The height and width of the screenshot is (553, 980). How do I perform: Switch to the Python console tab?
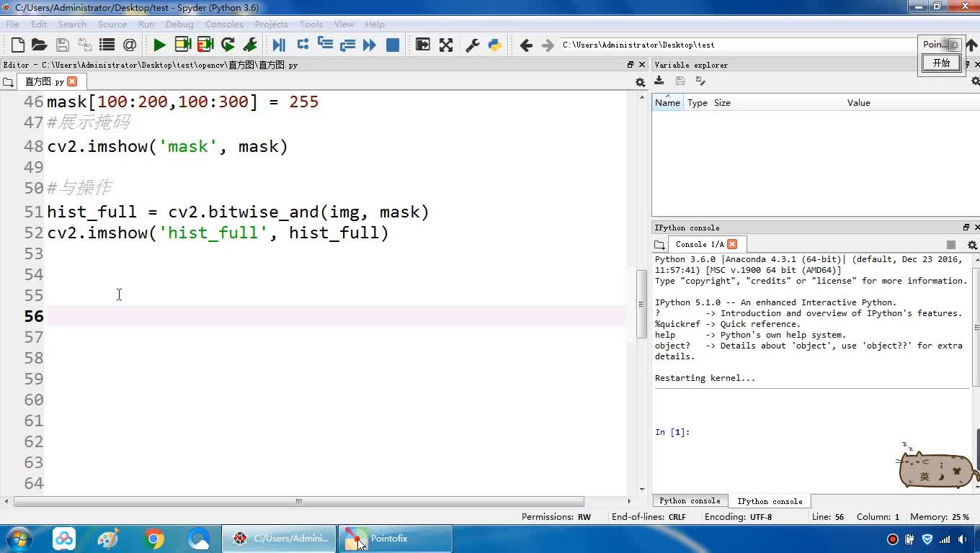coord(690,501)
